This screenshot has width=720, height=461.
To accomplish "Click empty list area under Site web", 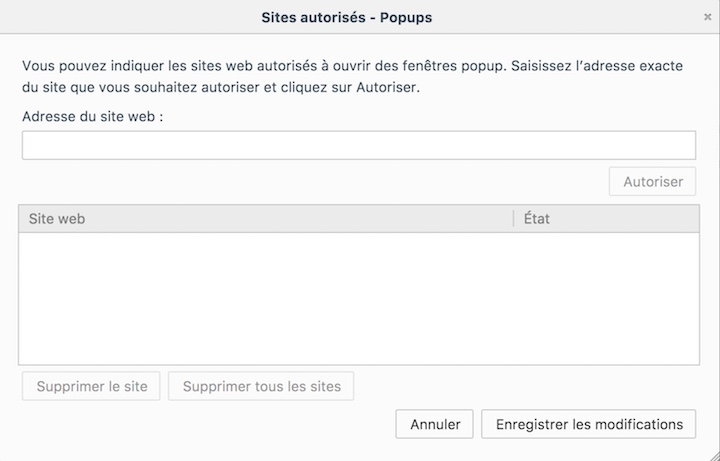I will [266, 298].
